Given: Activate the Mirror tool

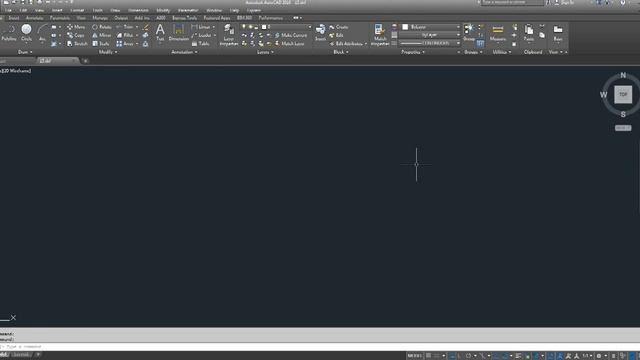Looking at the screenshot, I should click(x=101, y=36).
